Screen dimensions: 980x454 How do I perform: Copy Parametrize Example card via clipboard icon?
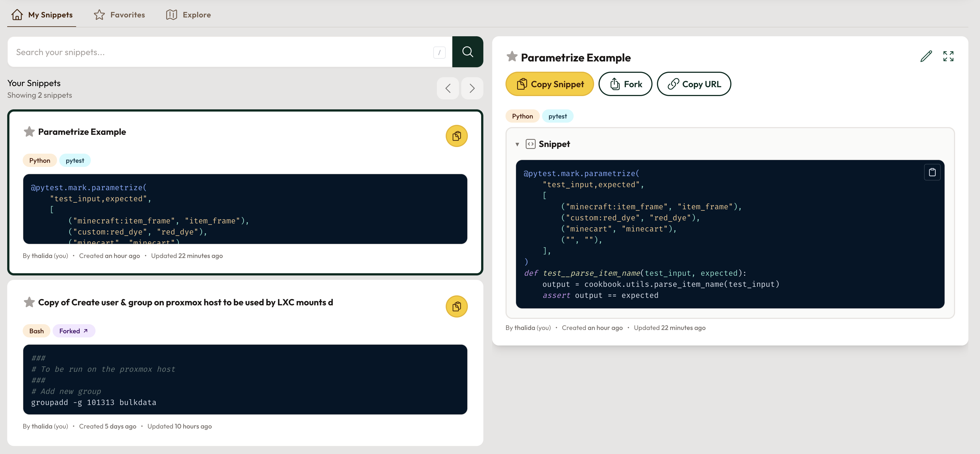pos(456,136)
